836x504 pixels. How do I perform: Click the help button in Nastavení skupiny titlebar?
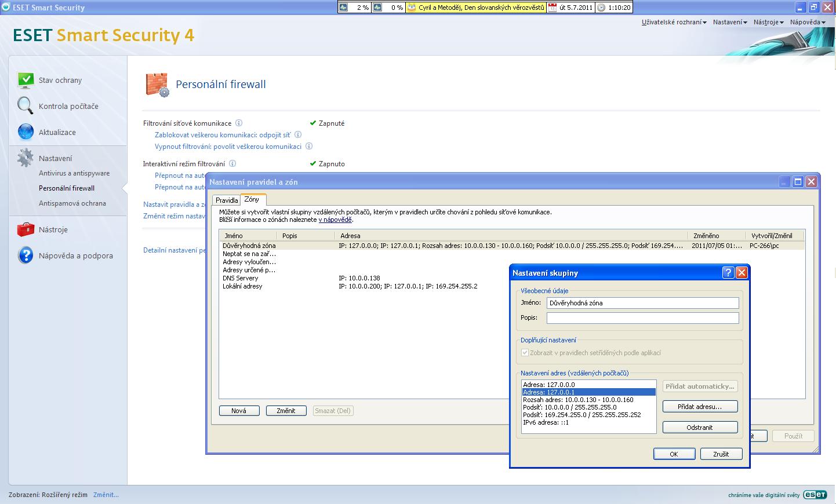pyautogui.click(x=728, y=273)
